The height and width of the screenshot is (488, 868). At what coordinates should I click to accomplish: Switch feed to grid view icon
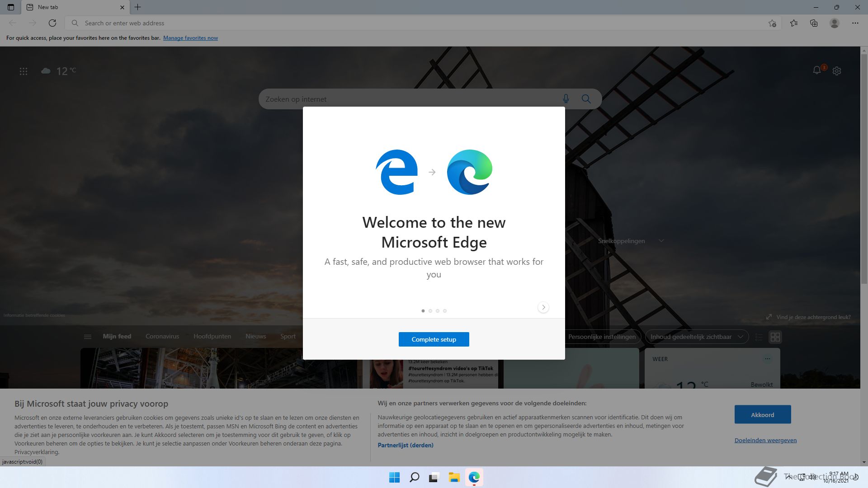click(x=775, y=337)
